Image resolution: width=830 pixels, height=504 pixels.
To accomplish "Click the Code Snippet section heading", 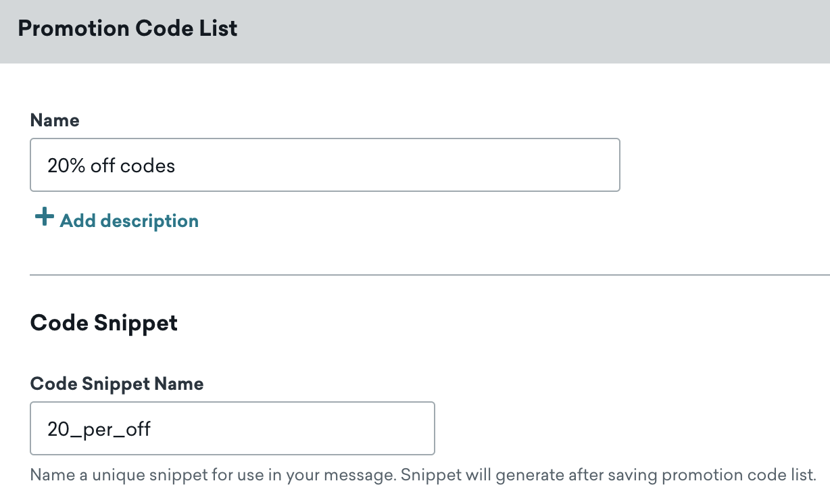I will pos(104,323).
